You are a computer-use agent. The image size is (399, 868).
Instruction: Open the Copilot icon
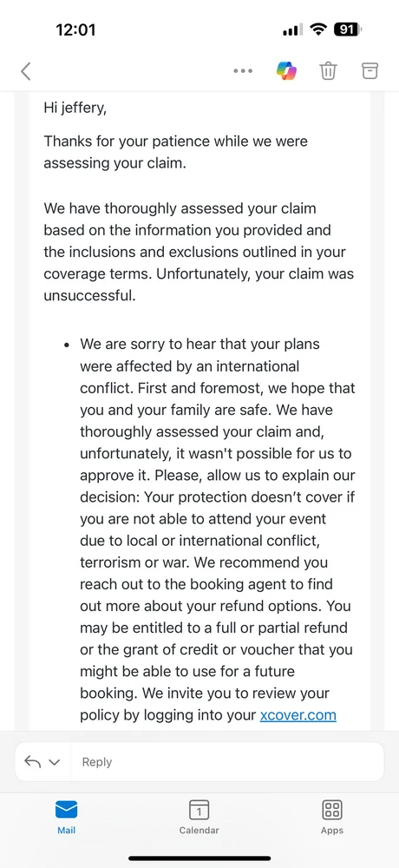tap(286, 71)
